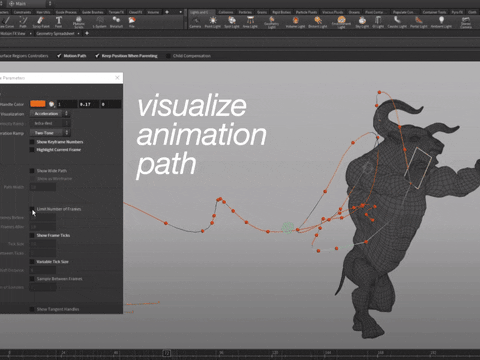Enable Variable Tick Size checkbox
This screenshot has height=360, width=480.
pos(32,262)
